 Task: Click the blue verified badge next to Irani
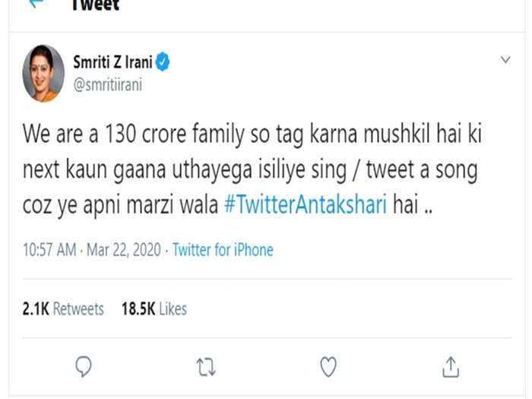point(163,62)
